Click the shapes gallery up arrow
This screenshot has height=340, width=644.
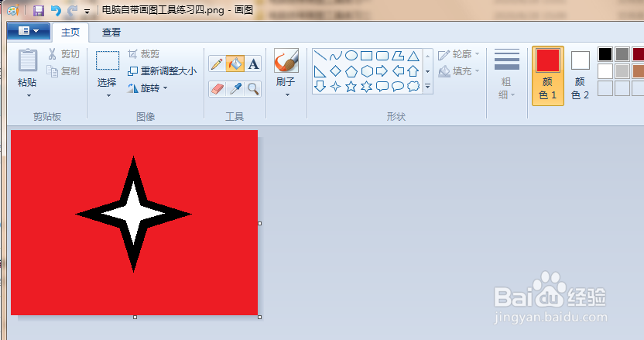coord(427,56)
